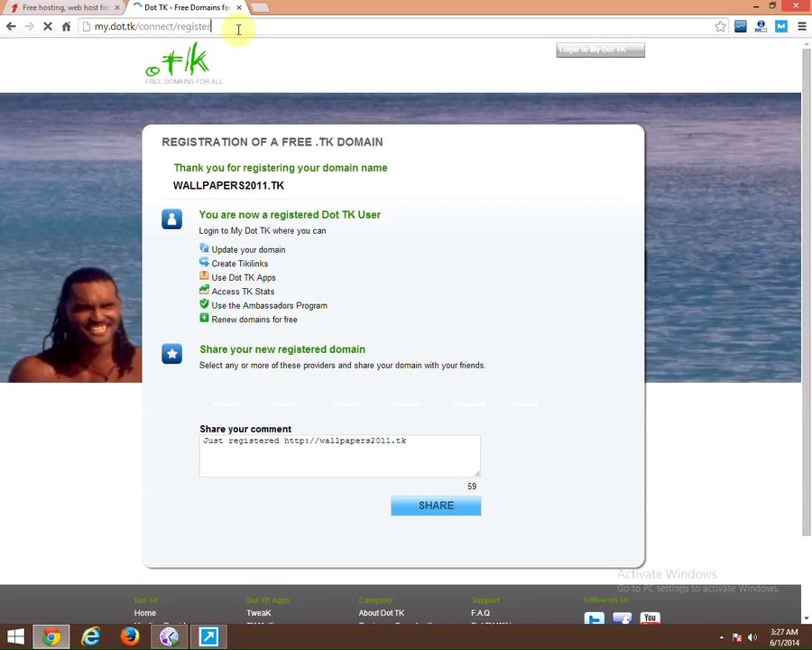Screen dimensions: 812x650
Task: Click the Access TK Stats chart icon
Action: 204,291
